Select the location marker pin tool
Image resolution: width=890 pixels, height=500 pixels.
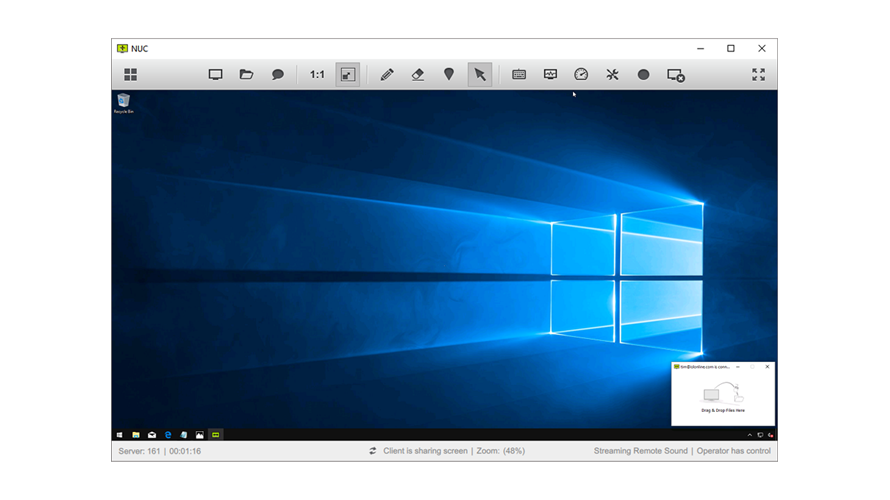(x=449, y=75)
